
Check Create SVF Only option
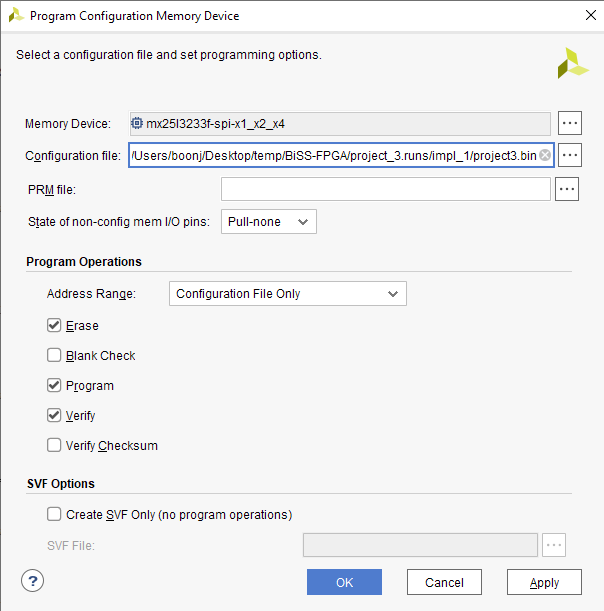pyautogui.click(x=54, y=514)
